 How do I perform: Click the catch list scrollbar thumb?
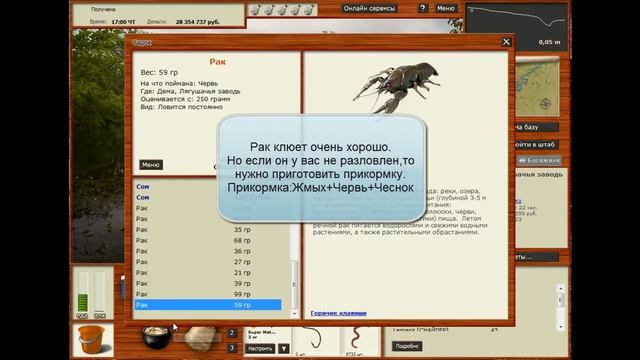294,284
